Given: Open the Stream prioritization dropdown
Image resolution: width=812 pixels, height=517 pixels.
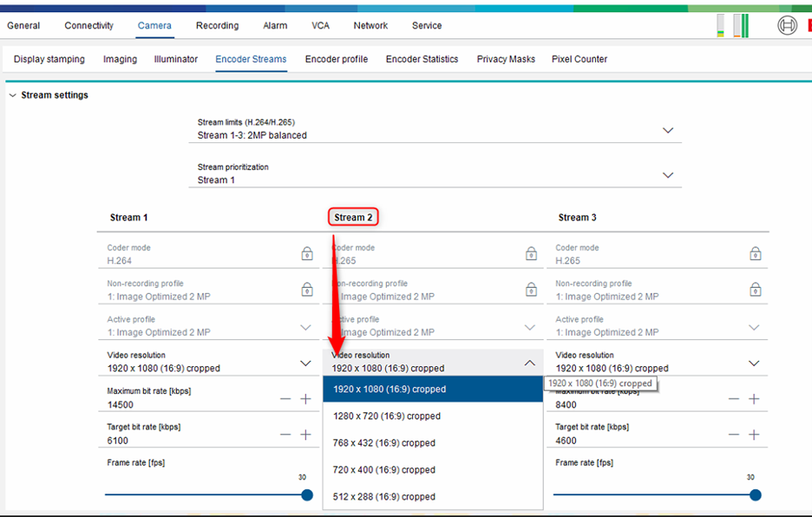Looking at the screenshot, I should tap(667, 175).
